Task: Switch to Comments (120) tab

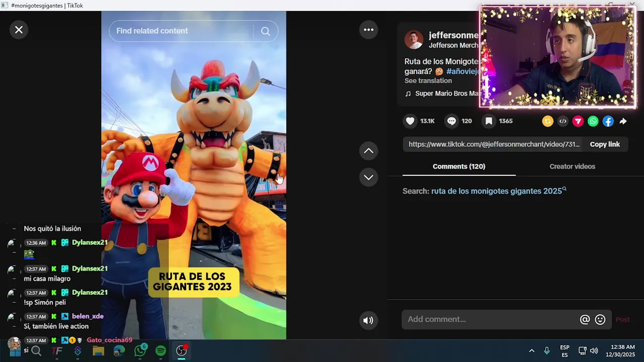Action: [459, 166]
